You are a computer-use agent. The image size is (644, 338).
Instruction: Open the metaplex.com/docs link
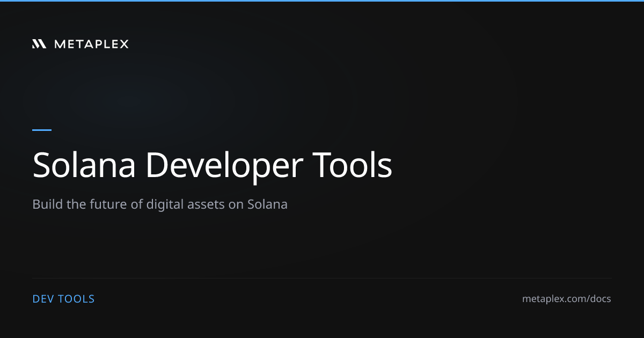pyautogui.click(x=566, y=299)
